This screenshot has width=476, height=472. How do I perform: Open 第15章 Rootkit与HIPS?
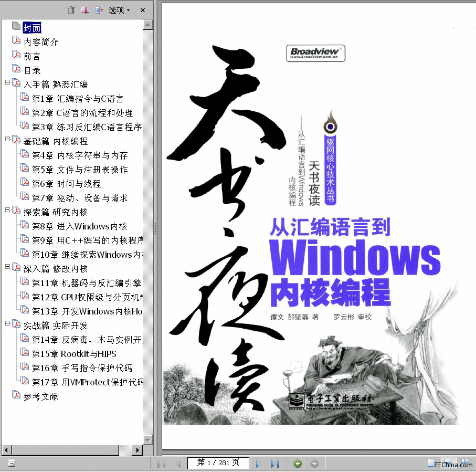[x=74, y=354]
